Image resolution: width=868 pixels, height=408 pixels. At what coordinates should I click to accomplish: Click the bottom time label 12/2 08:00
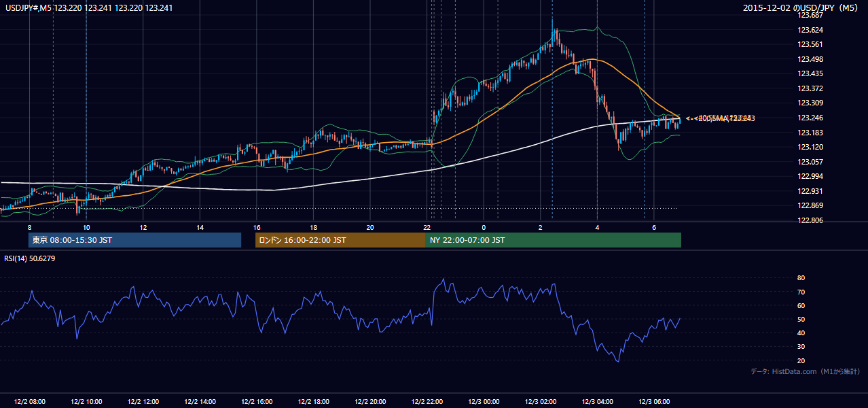click(x=29, y=402)
